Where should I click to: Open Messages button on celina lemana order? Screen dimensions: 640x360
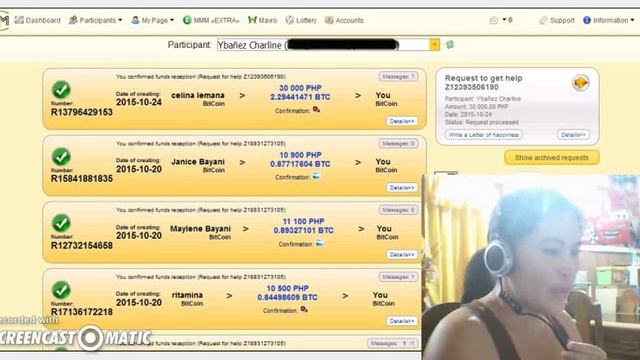pos(398,76)
